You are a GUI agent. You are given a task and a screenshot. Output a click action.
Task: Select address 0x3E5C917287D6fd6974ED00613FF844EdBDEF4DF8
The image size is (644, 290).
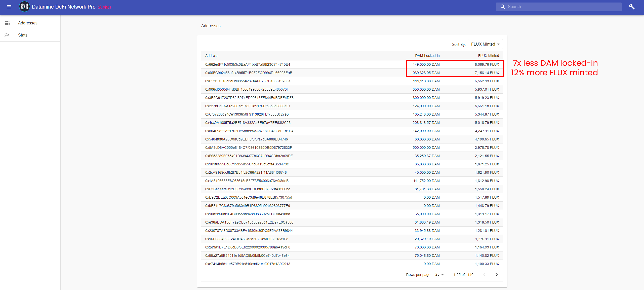tap(249, 98)
